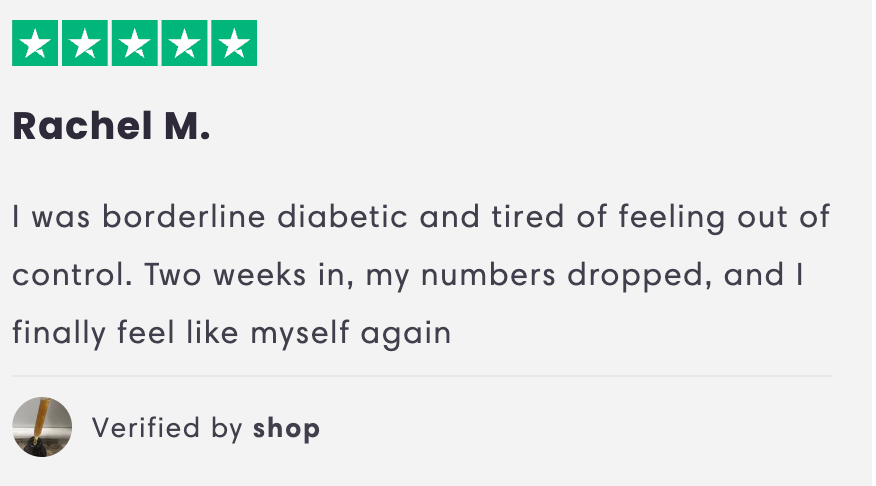
Task: Click the word control in the review
Action: coord(73,275)
